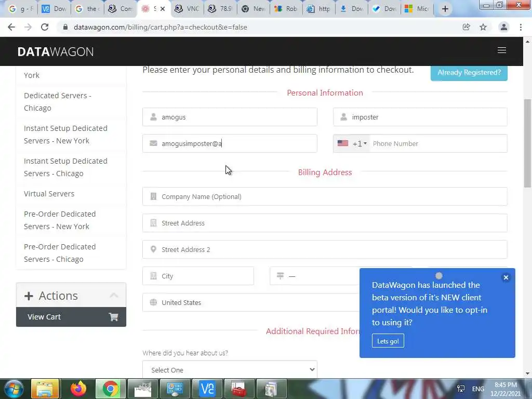Viewport: 532px width, 399px height.
Task: Open the DataWagon hamburger menu
Action: point(502,50)
